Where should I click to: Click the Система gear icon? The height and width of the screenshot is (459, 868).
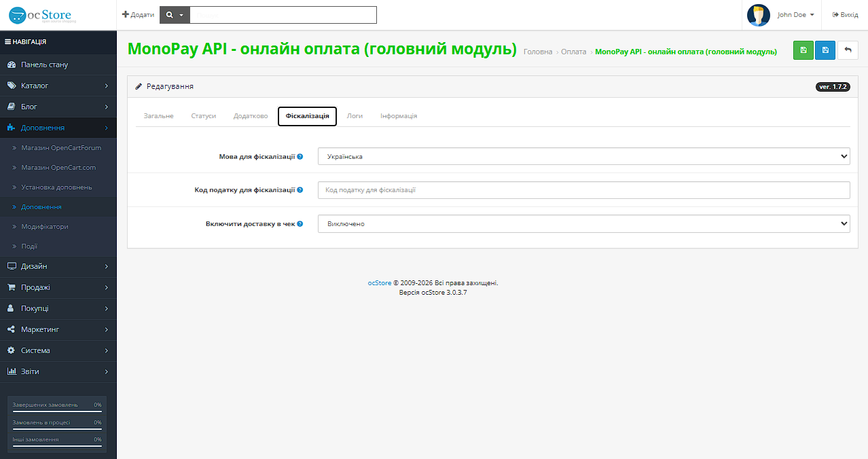(x=12, y=350)
